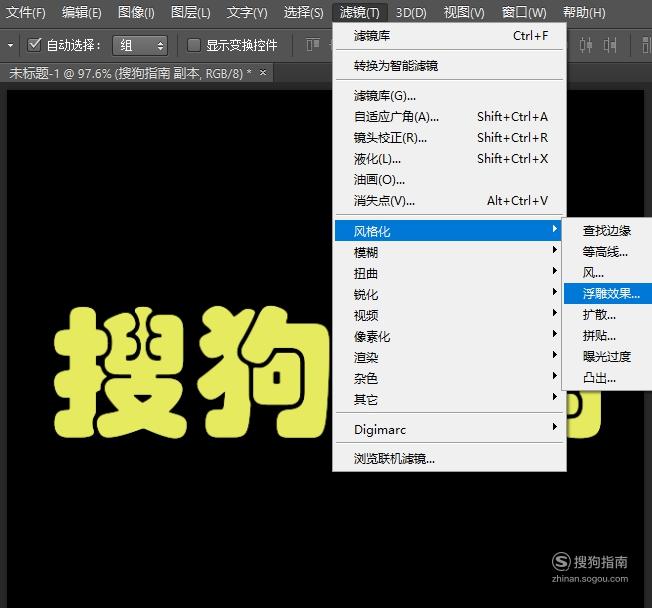
Task: Open the 窗口(W) menu
Action: point(524,12)
